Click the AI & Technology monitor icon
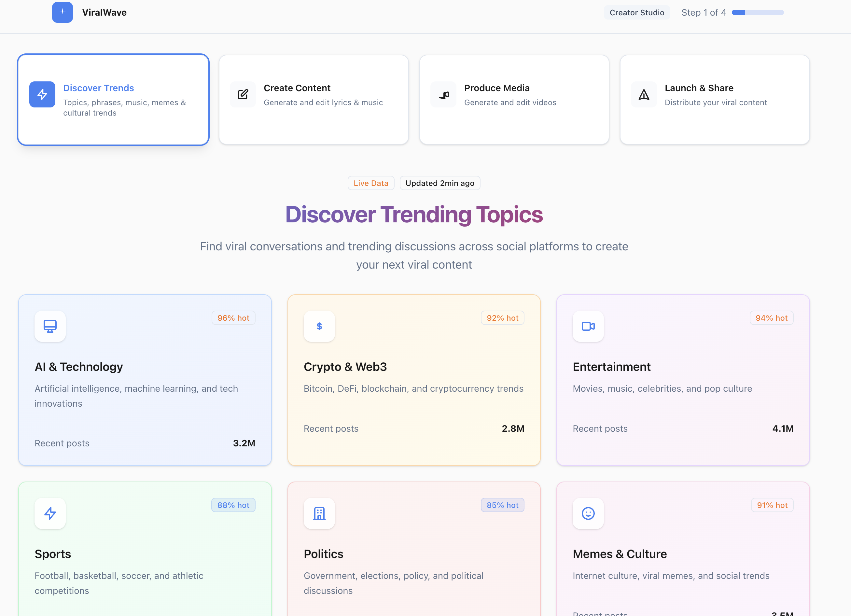Image resolution: width=851 pixels, height=616 pixels. 50,326
